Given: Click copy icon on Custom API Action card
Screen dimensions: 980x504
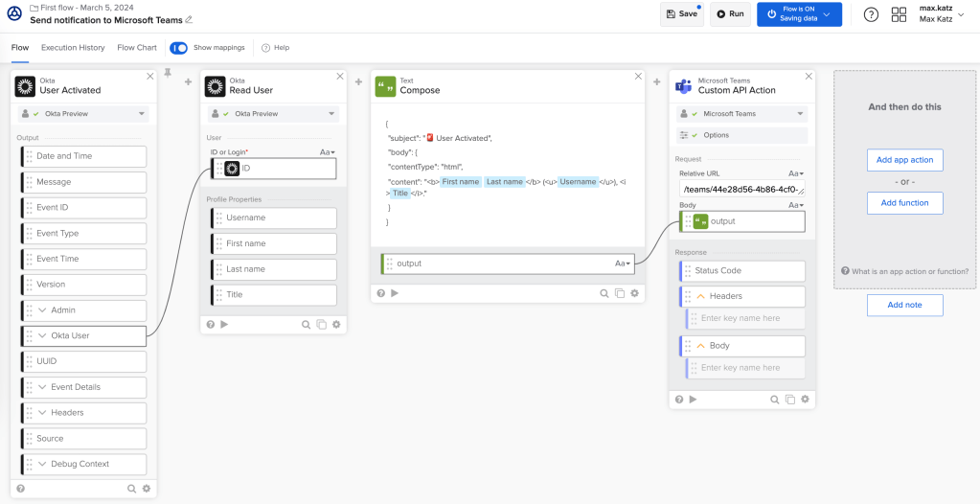Looking at the screenshot, I should pos(789,400).
